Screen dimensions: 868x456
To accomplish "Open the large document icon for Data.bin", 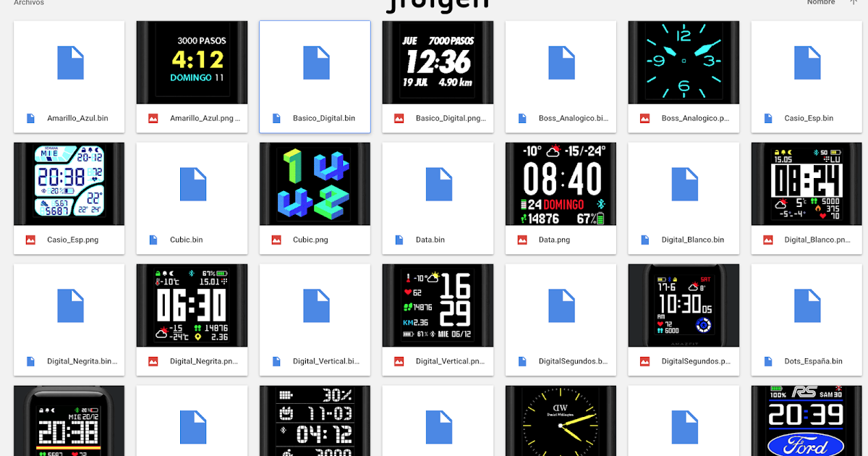I will tap(439, 184).
